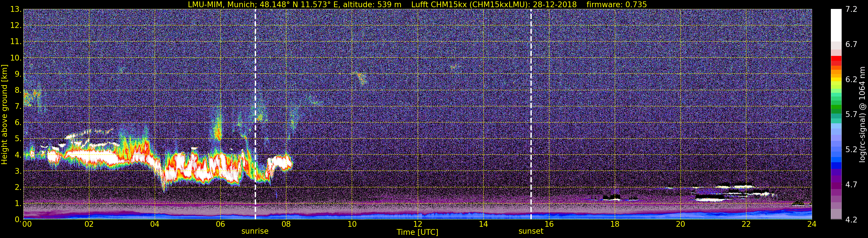
Task: Click the height axis tick label 11
Action: pyautogui.click(x=16, y=41)
